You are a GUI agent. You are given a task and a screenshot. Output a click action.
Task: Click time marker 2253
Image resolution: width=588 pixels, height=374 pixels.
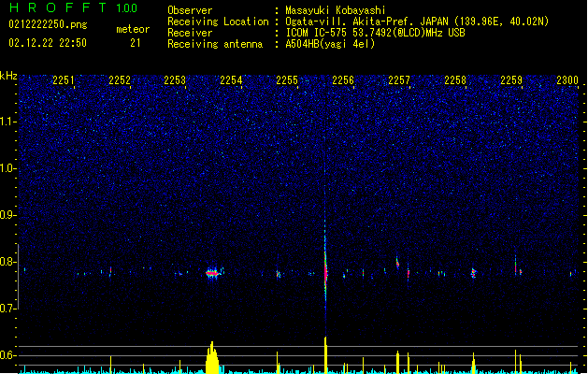tap(175, 79)
